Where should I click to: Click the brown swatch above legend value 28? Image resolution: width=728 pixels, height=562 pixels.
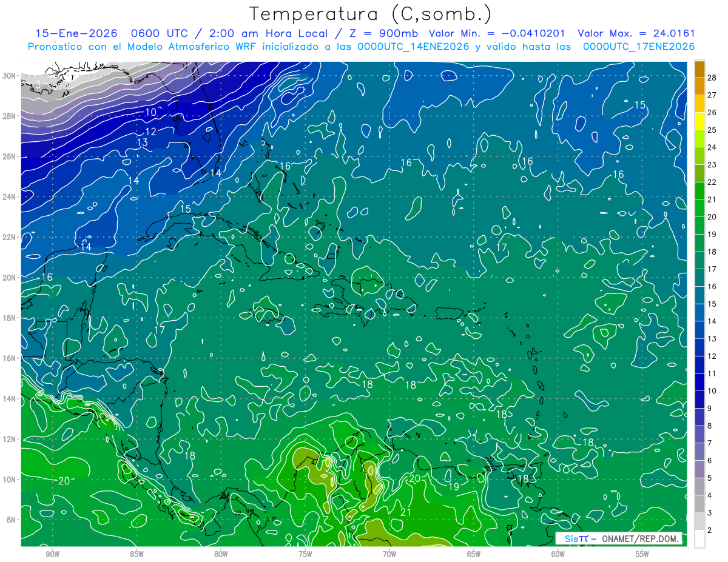(x=700, y=69)
